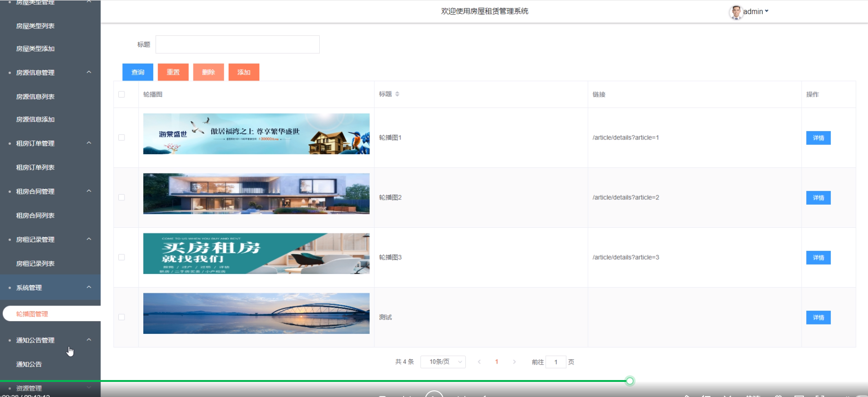Open 房屋类型列表 in sidebar
This screenshot has height=397, width=868.
pos(35,26)
